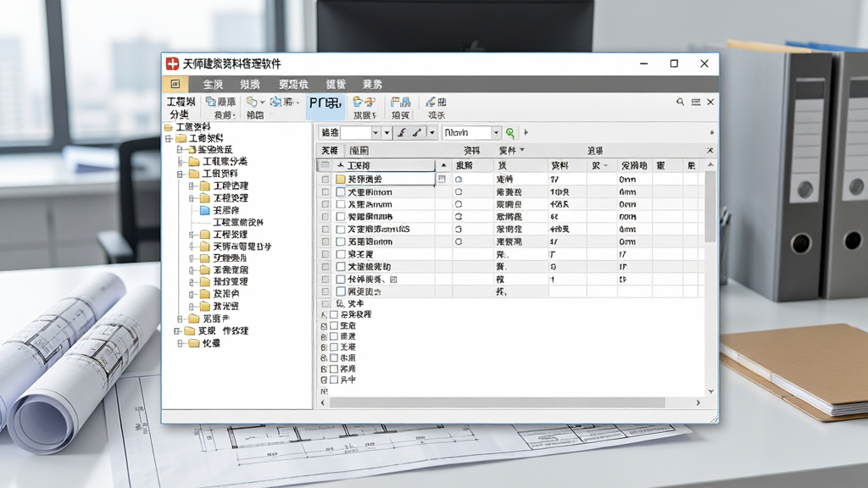Tick the leading checkbox of the yellow folder row
Screen dimensions: 868x488
click(325, 180)
